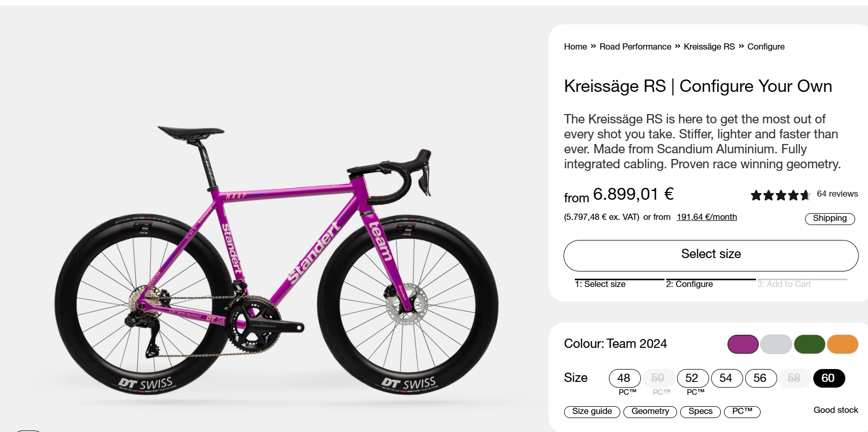The width and height of the screenshot is (868, 432).
Task: Open the Specs button
Action: coord(700,411)
